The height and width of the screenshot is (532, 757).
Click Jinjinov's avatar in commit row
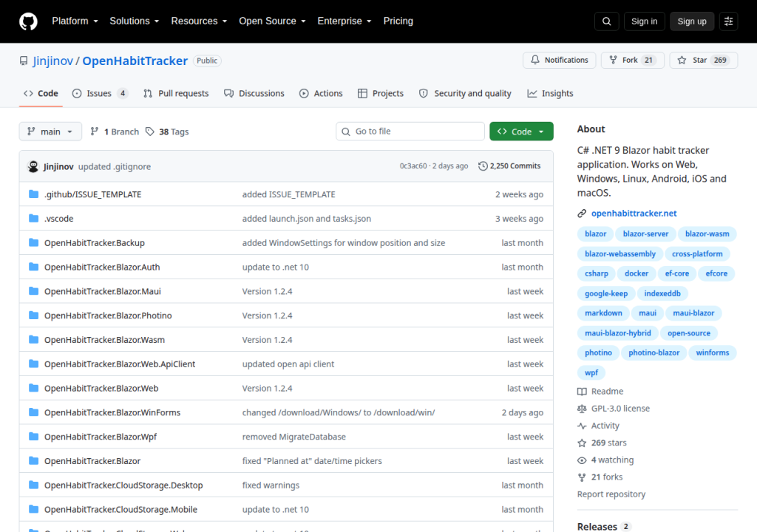(33, 166)
